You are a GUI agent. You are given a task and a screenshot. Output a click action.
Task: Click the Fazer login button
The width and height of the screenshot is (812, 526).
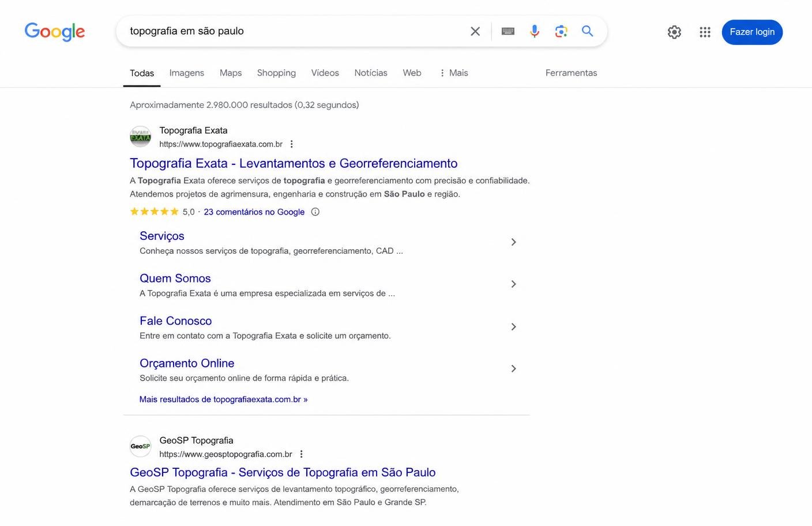tap(752, 32)
